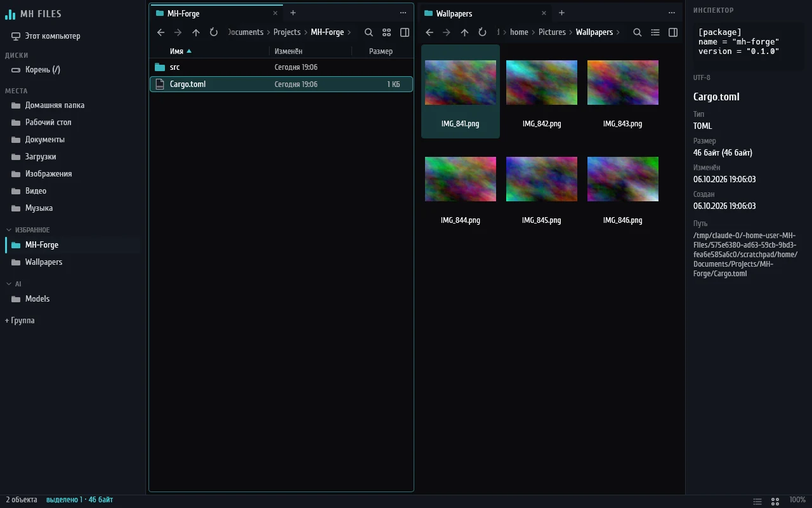Go back in MH-Forge pane

point(160,32)
